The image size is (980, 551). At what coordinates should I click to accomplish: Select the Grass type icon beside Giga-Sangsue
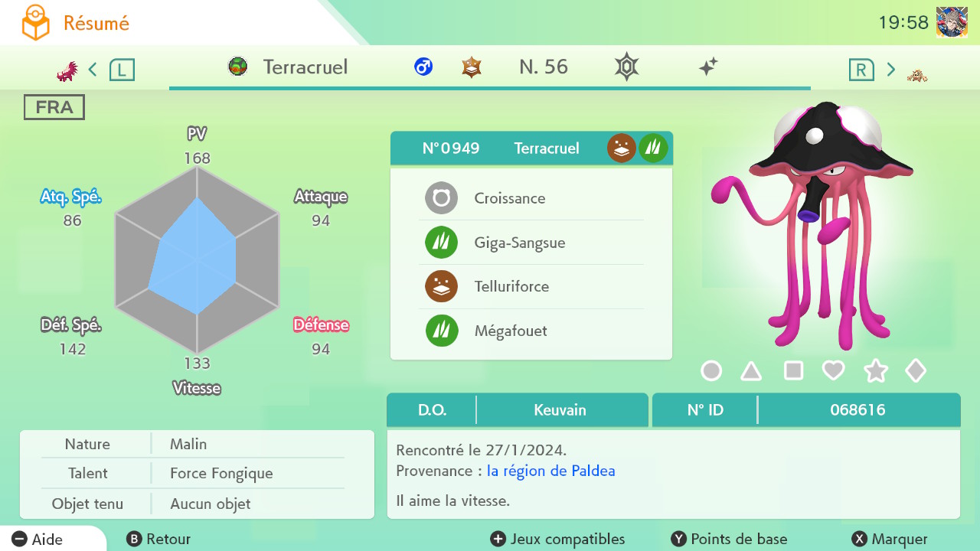442,243
